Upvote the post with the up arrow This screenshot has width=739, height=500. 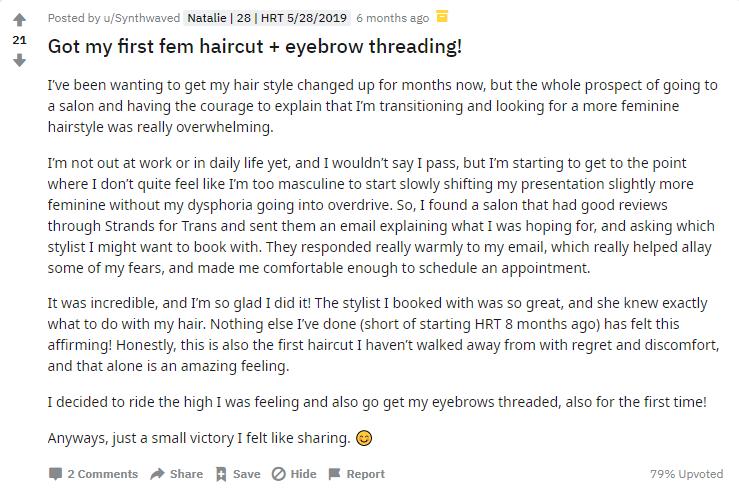[x=19, y=20]
